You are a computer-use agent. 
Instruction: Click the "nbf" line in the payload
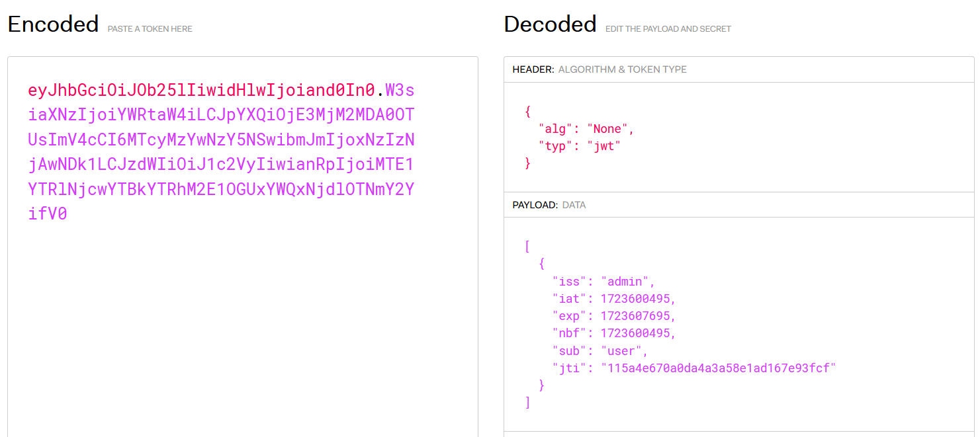coord(614,333)
